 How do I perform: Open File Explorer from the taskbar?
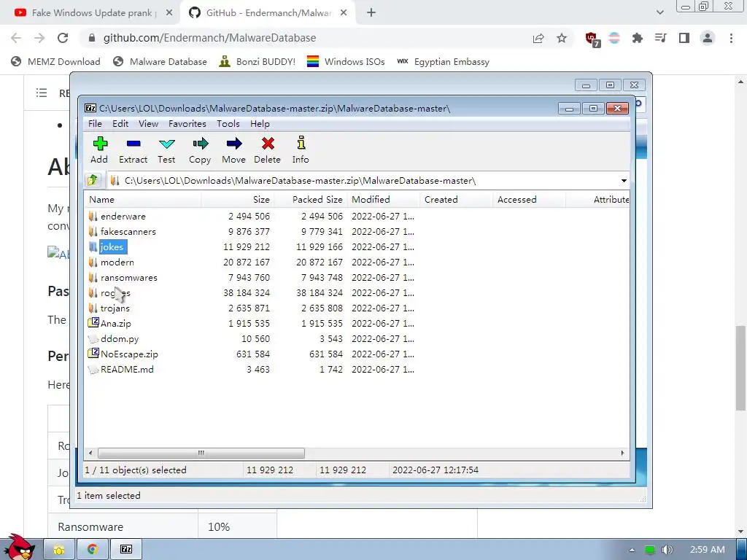[x=59, y=550]
